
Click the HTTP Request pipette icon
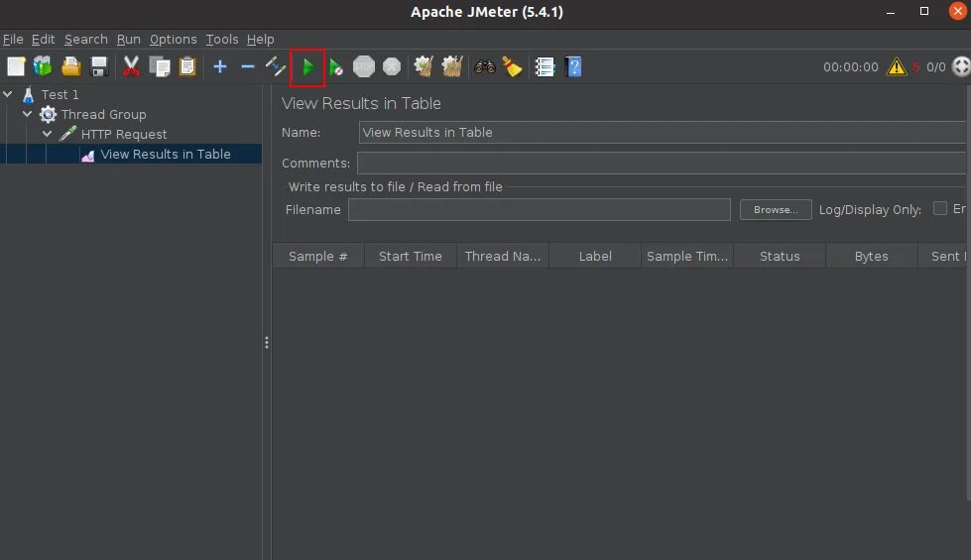coord(67,134)
